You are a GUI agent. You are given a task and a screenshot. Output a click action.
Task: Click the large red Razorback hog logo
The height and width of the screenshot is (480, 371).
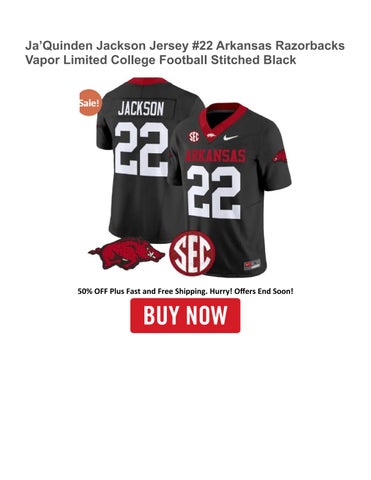point(126,254)
